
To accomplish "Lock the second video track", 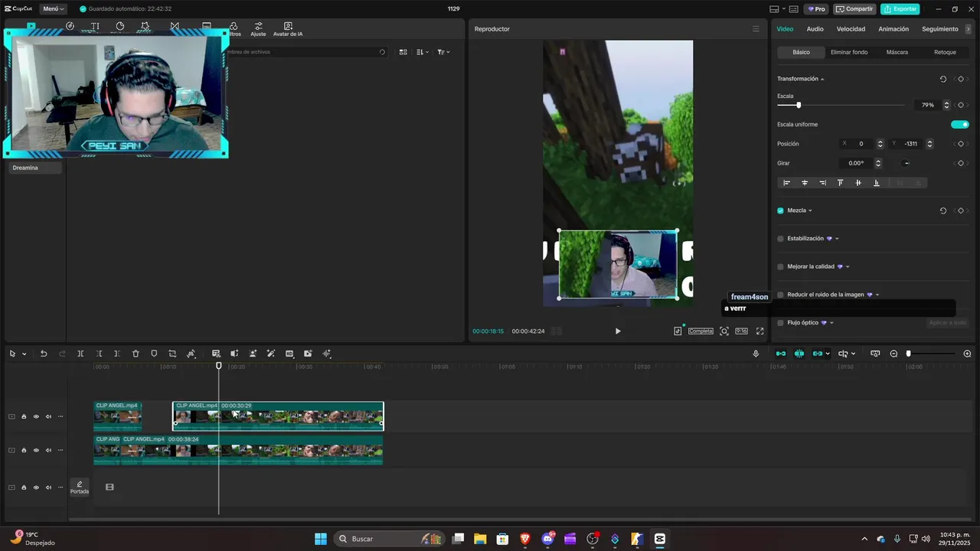I will point(24,450).
